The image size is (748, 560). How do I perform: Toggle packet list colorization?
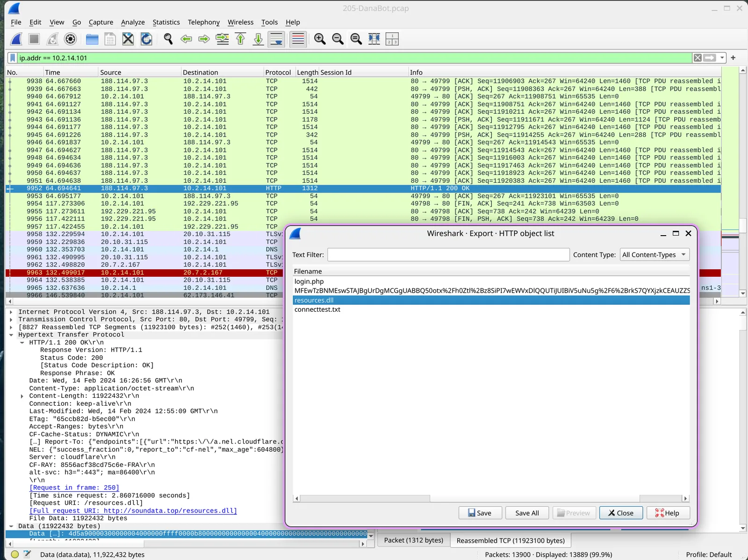pos(298,39)
